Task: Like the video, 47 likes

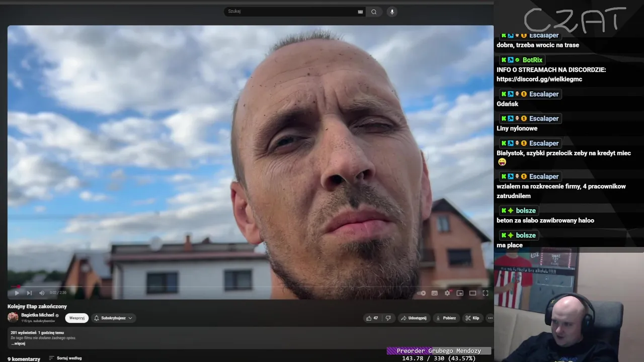Action: pos(372,318)
